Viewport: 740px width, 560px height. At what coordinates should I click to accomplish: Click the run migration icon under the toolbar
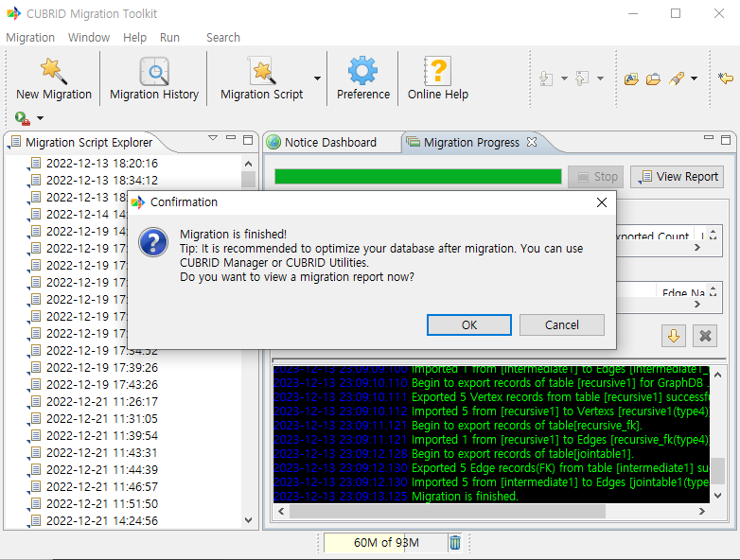22,118
